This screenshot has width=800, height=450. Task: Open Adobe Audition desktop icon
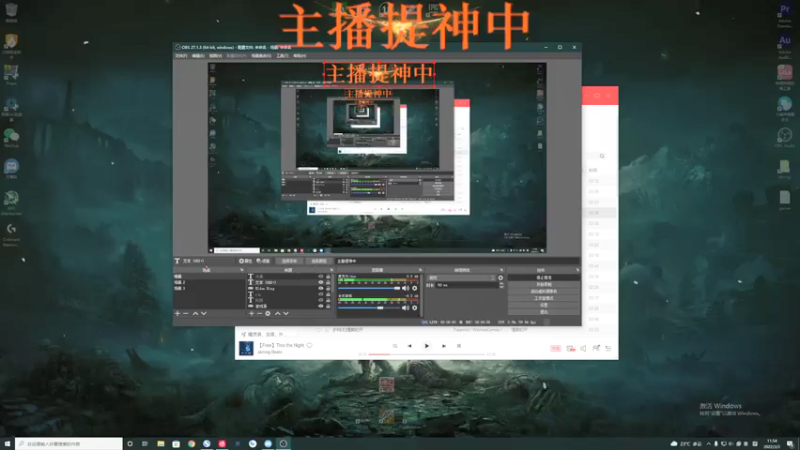pyautogui.click(x=785, y=46)
